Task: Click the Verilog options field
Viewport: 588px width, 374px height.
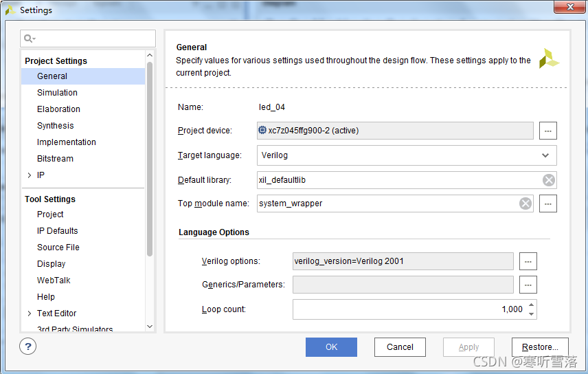Action: coord(403,261)
